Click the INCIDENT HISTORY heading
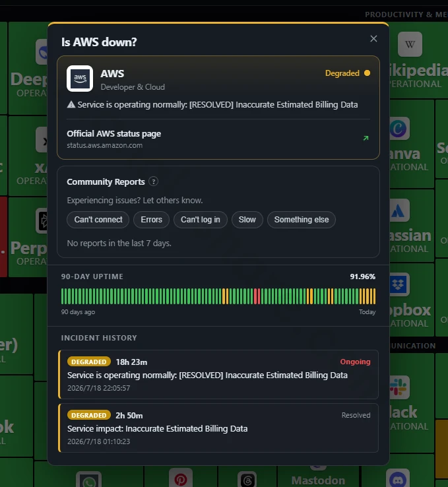This screenshot has width=448, height=487. 99,338
